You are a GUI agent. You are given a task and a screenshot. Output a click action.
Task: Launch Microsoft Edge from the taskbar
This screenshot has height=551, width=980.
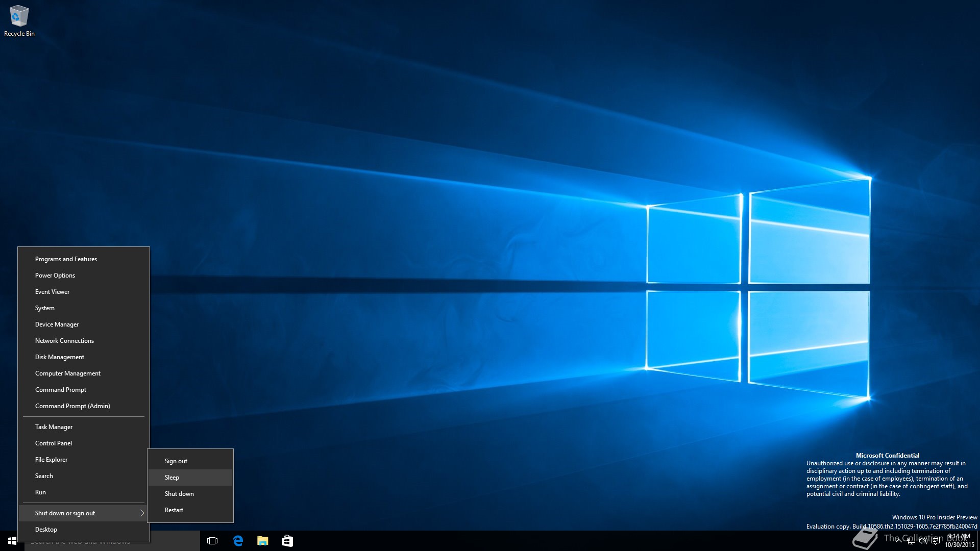pos(238,541)
